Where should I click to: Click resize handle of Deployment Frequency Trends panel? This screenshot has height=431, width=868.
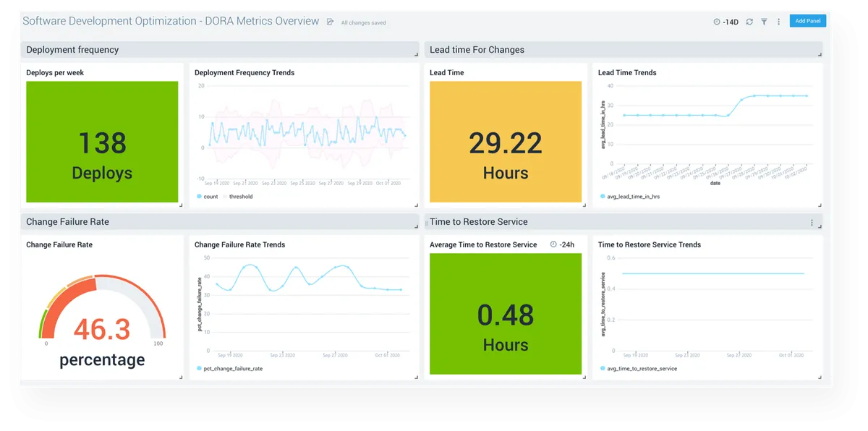(416, 205)
